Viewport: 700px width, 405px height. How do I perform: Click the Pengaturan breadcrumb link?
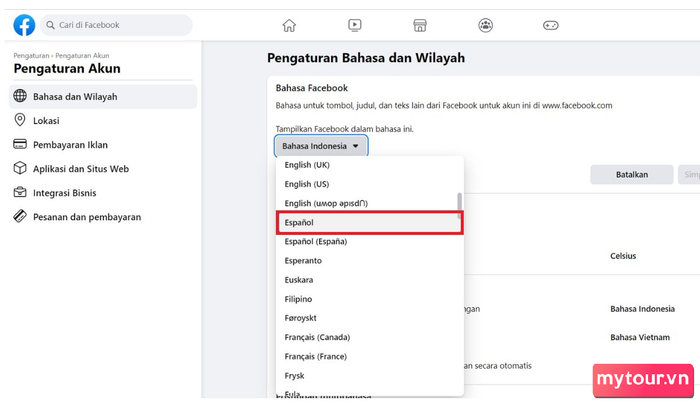click(x=31, y=56)
